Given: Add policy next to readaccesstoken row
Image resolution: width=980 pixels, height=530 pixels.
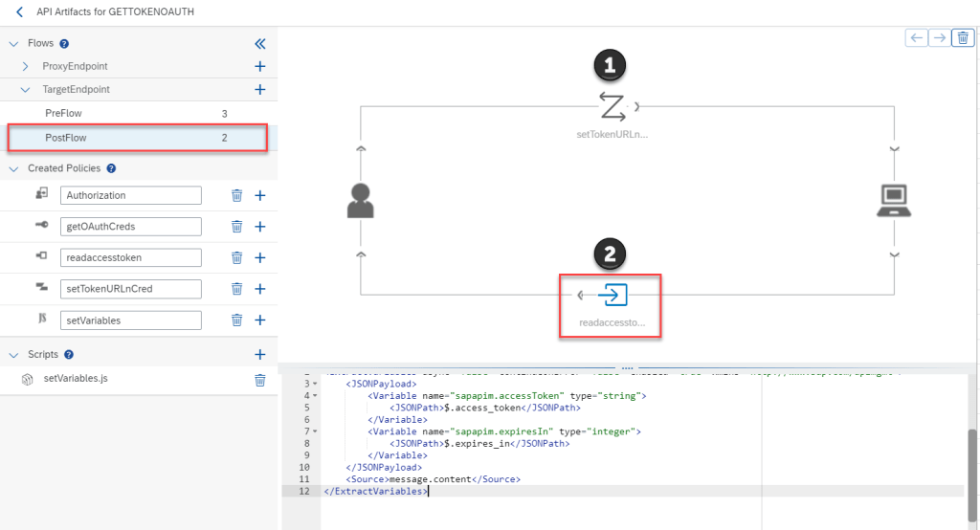Looking at the screenshot, I should 259,257.
